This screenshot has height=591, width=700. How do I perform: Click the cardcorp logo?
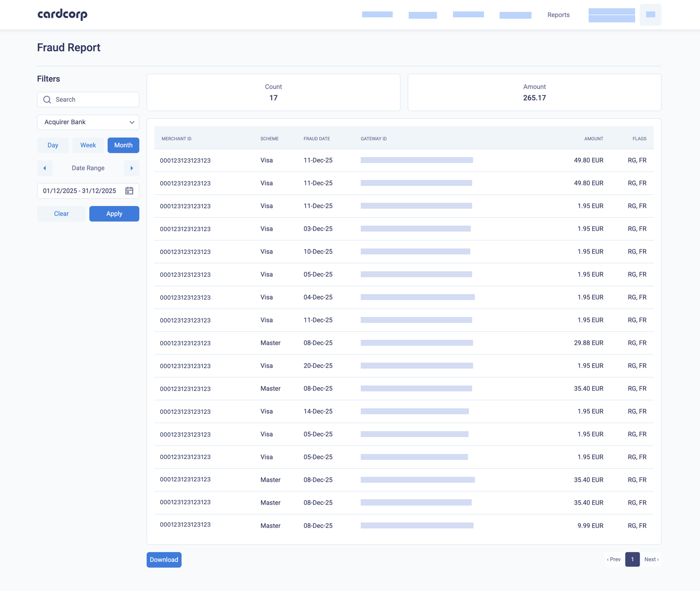pyautogui.click(x=62, y=14)
